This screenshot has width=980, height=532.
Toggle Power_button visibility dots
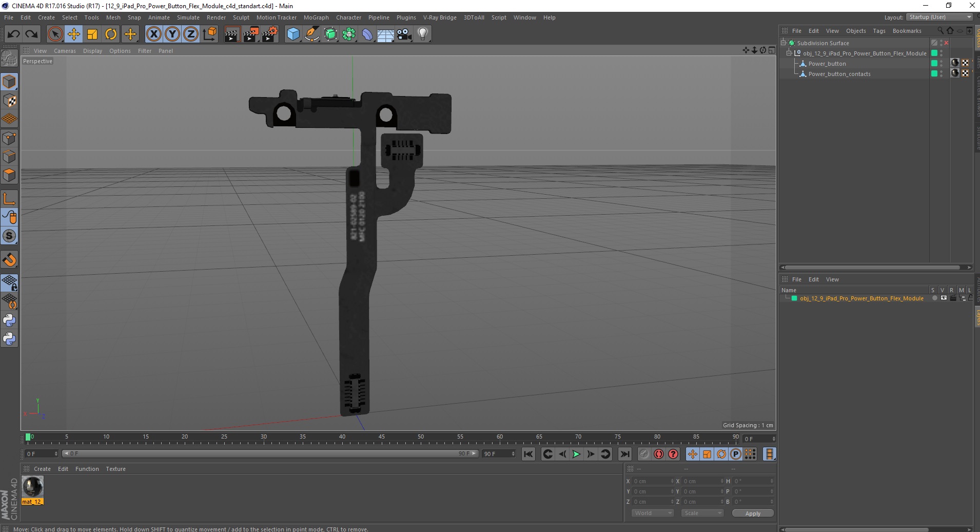tap(941, 64)
